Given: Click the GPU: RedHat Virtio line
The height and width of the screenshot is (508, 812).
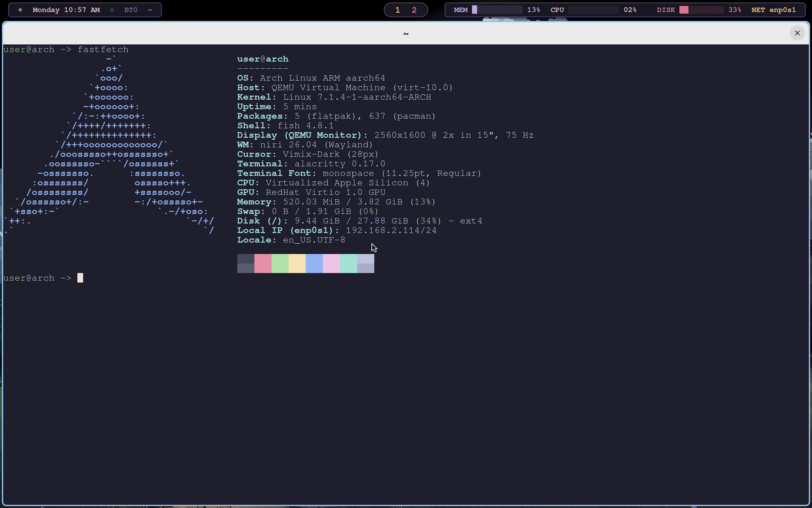Looking at the screenshot, I should pos(311,192).
